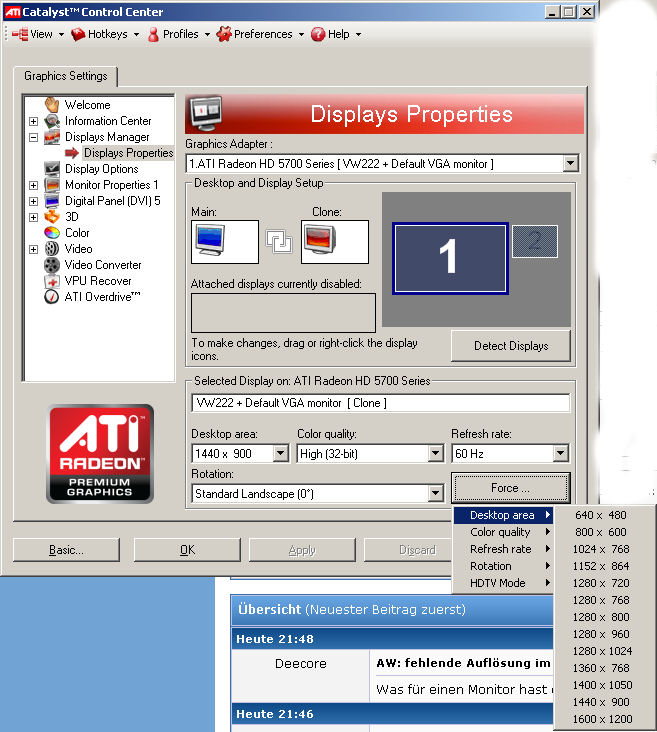Screen dimensions: 657x732
Task: Open Color quality submenu in Force menu
Action: click(x=503, y=532)
